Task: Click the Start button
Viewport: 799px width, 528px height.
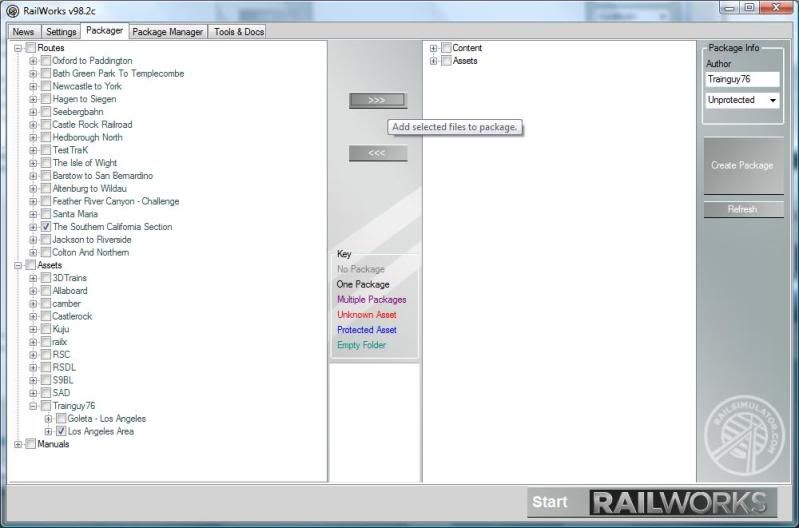Action: pyautogui.click(x=550, y=502)
